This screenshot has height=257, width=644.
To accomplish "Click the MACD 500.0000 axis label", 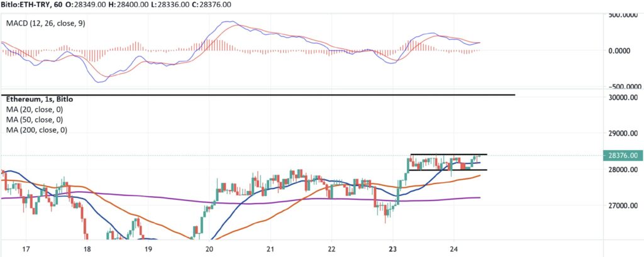I will pyautogui.click(x=625, y=15).
